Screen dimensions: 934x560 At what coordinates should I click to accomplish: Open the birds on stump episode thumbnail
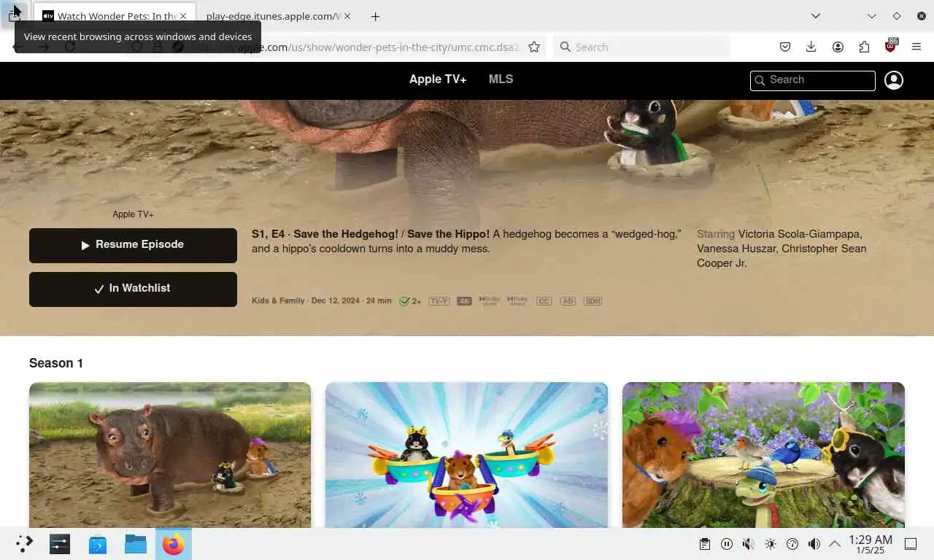pyautogui.click(x=763, y=454)
